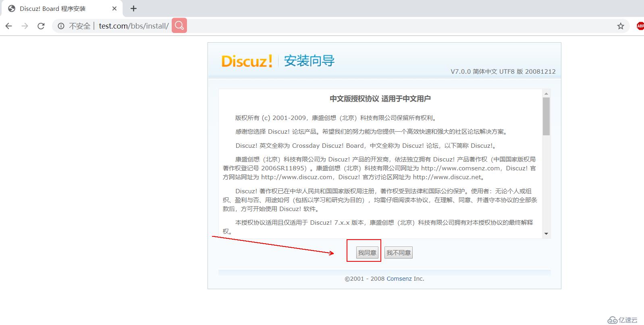Click the site info 不安全 icon

61,26
